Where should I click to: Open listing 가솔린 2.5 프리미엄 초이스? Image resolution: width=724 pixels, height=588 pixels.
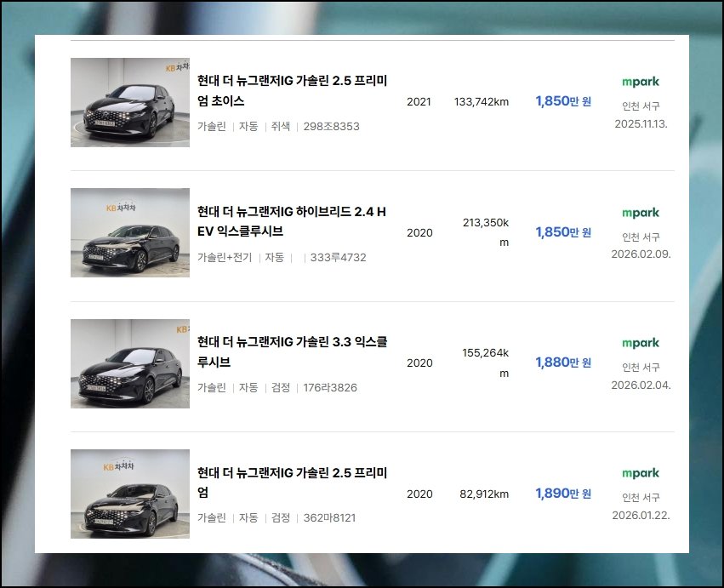[292, 90]
